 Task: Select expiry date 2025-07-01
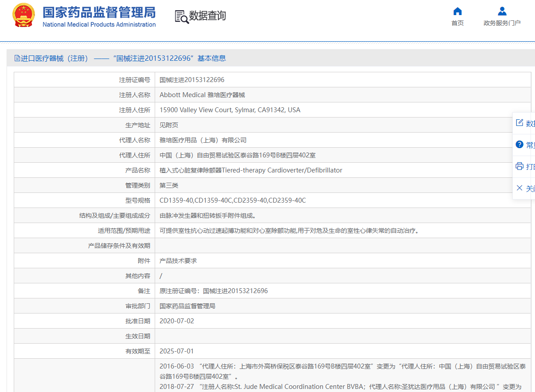pos(177,351)
